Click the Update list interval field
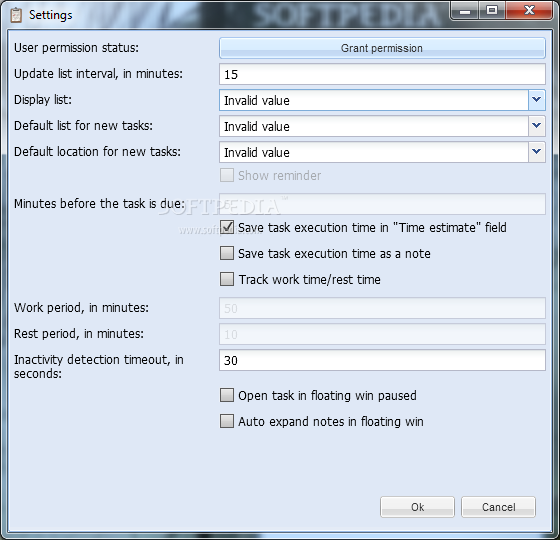Image resolution: width=560 pixels, height=540 pixels. pos(382,74)
